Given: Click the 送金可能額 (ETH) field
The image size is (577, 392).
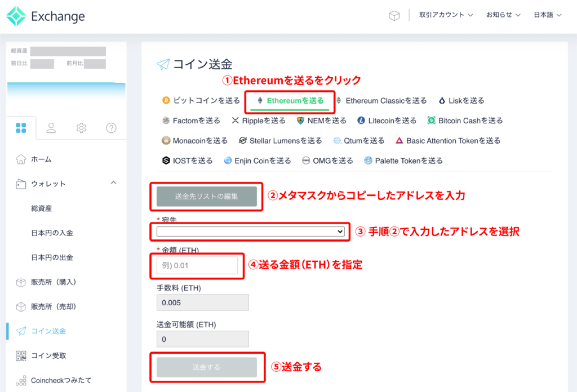Looking at the screenshot, I should [203, 339].
